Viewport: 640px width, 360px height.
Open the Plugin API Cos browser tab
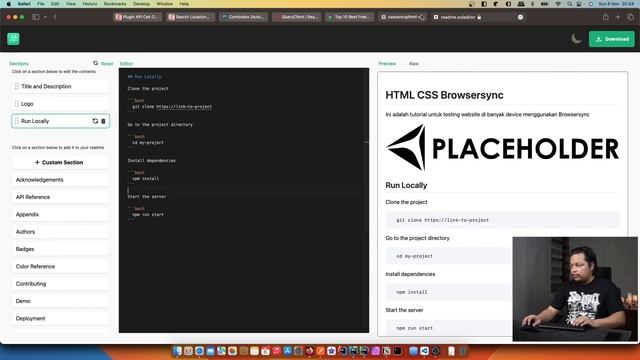tap(138, 17)
